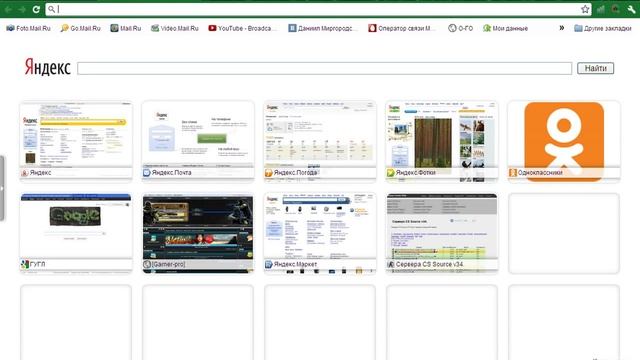Image resolution: width=640 pixels, height=360 pixels.
Task: Click Сервера CS Source v34 favicon
Action: click(x=391, y=264)
